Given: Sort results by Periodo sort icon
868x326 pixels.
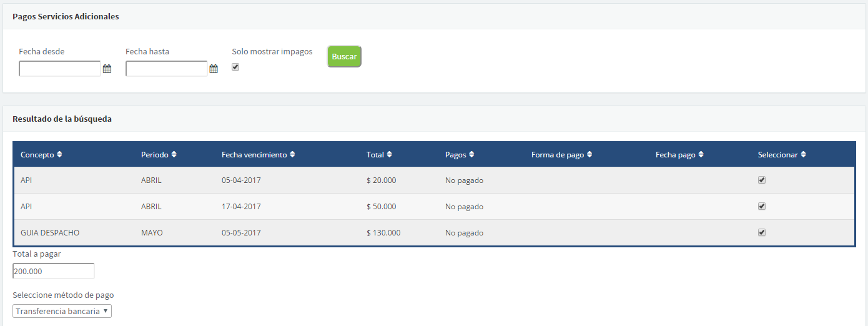Looking at the screenshot, I should click(174, 155).
